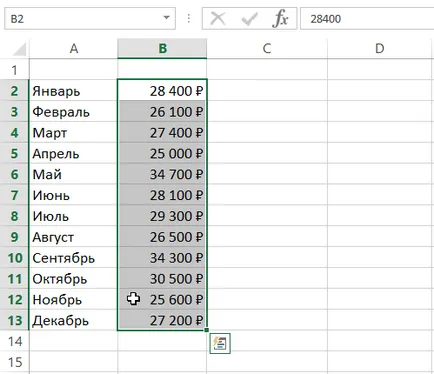Click the cell with value 26 100 ₽
Screen dimensions: 434x374
[162, 112]
